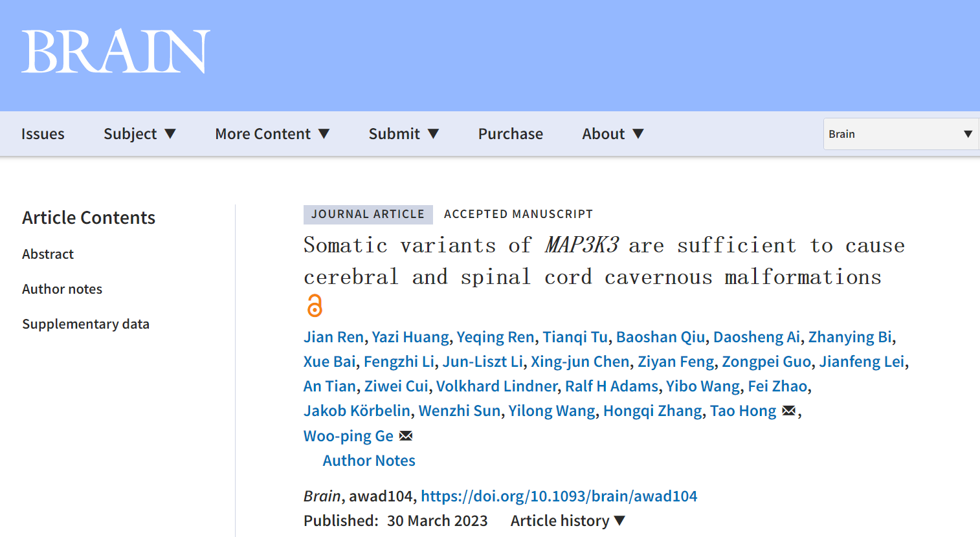
Task: Open author Hongqi Zhang's profile
Action: [x=653, y=411]
